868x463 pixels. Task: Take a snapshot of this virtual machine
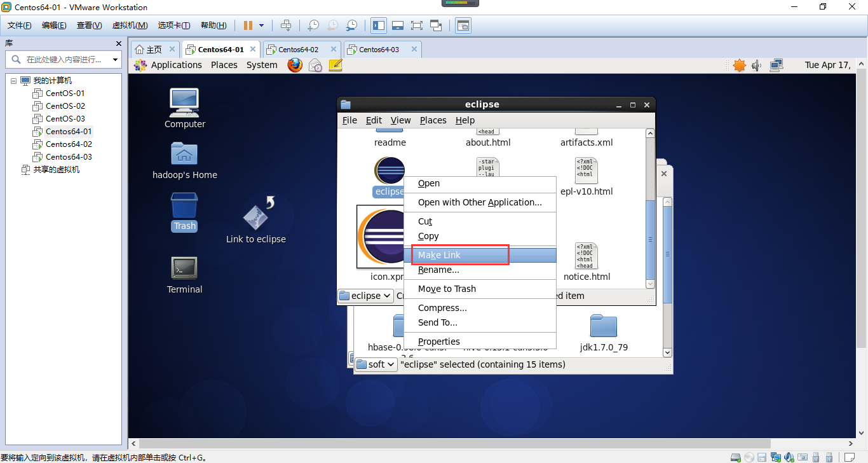point(313,25)
